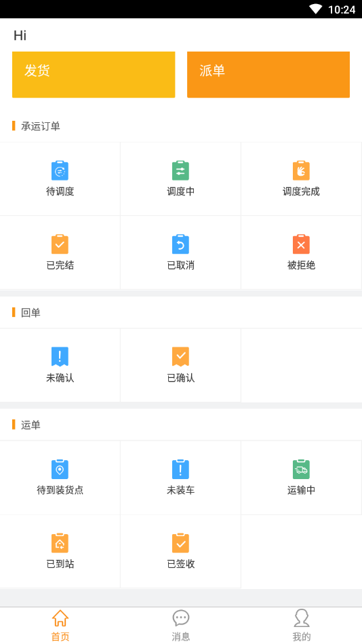Switch to the 消息 messages tab

pos(180,626)
